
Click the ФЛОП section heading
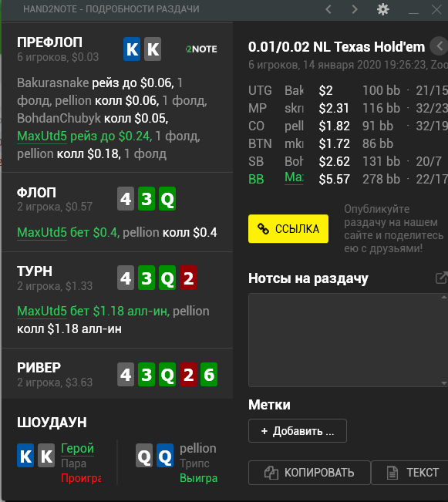[x=36, y=193]
